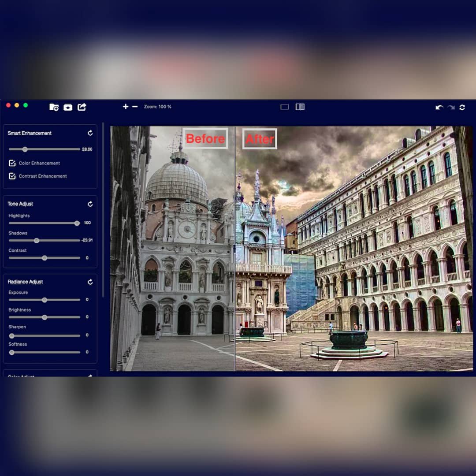
Task: Reset the Radiance Adjust section
Action: click(x=90, y=282)
